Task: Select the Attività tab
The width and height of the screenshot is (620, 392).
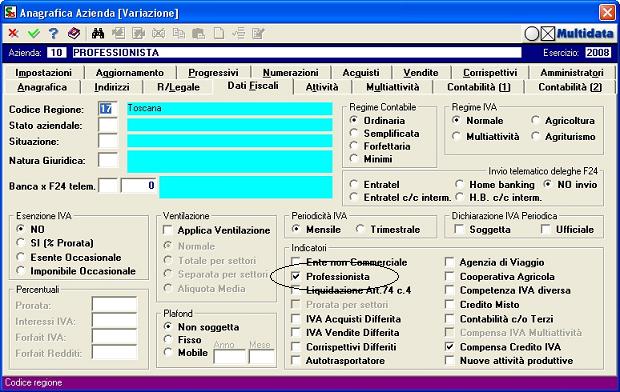Action: pos(322,87)
